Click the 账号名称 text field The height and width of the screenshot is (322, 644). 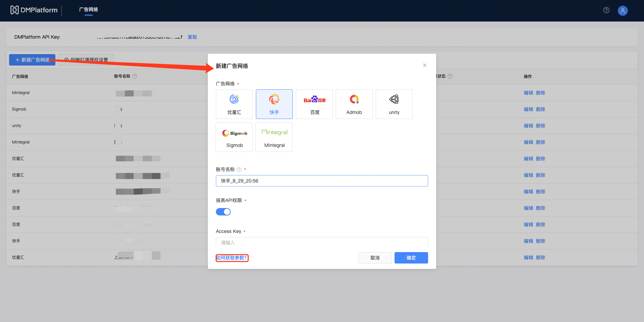pos(322,181)
